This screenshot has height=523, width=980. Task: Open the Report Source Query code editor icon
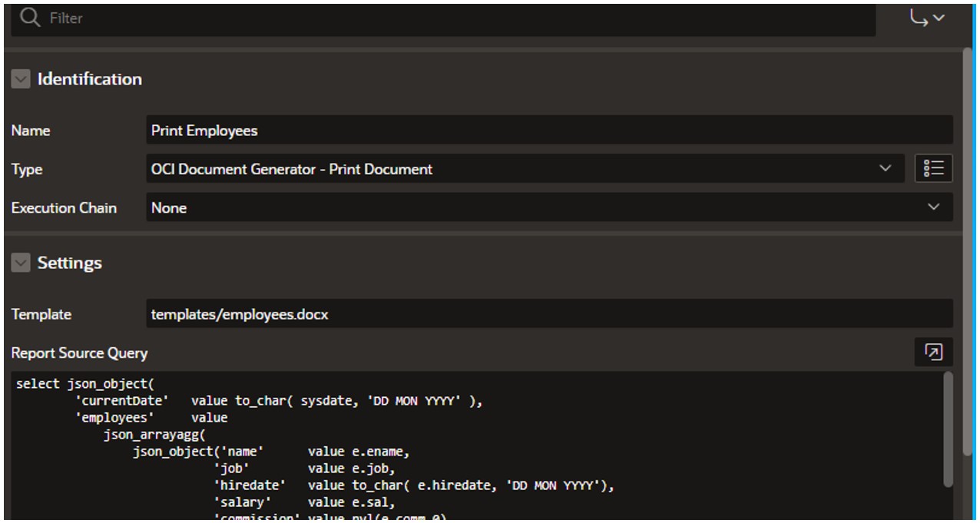click(x=933, y=352)
